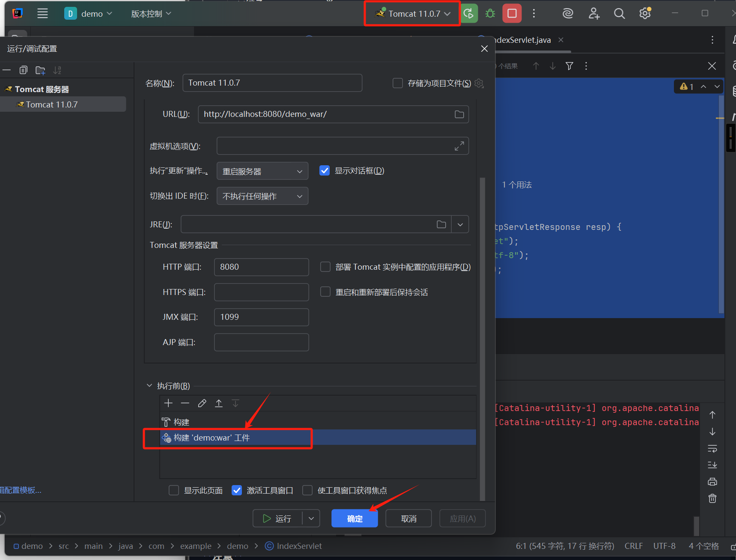Open the add collaborator icon

[594, 14]
